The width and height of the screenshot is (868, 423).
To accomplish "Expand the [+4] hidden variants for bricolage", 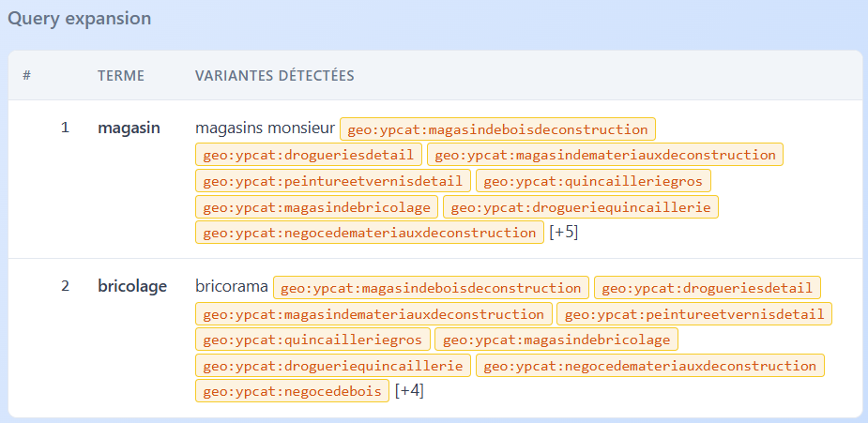I will [409, 390].
